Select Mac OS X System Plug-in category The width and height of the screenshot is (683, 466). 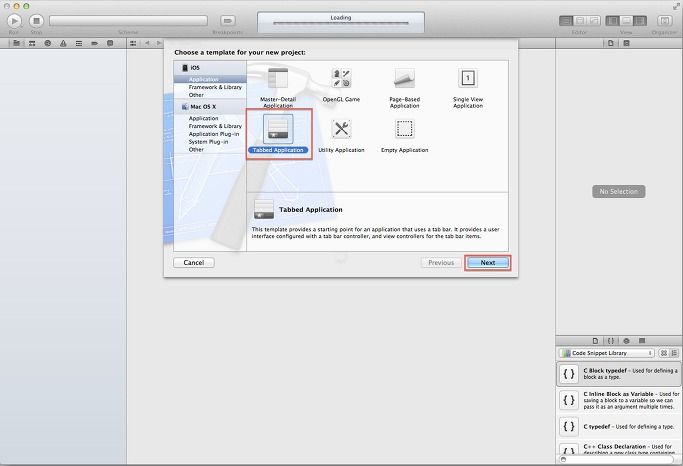coord(210,142)
